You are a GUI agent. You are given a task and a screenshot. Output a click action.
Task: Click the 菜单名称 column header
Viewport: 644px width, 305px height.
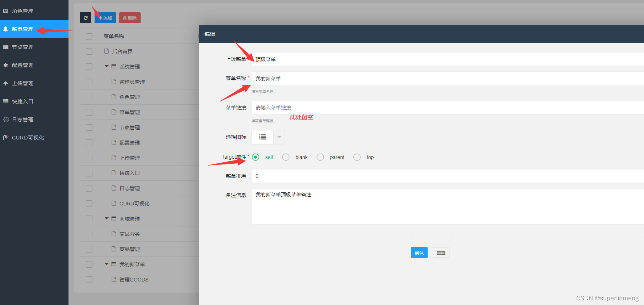click(x=114, y=36)
